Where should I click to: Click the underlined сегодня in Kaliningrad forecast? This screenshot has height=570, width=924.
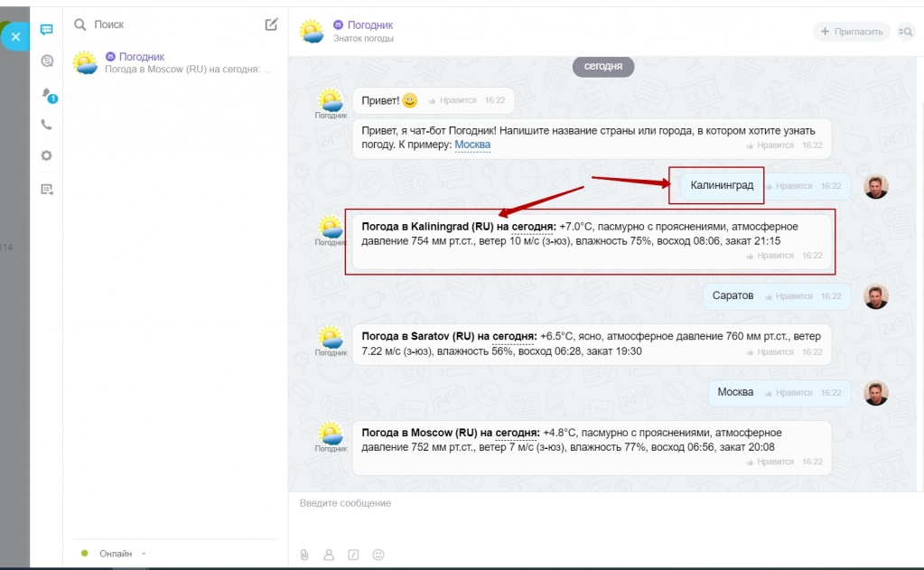tap(531, 227)
